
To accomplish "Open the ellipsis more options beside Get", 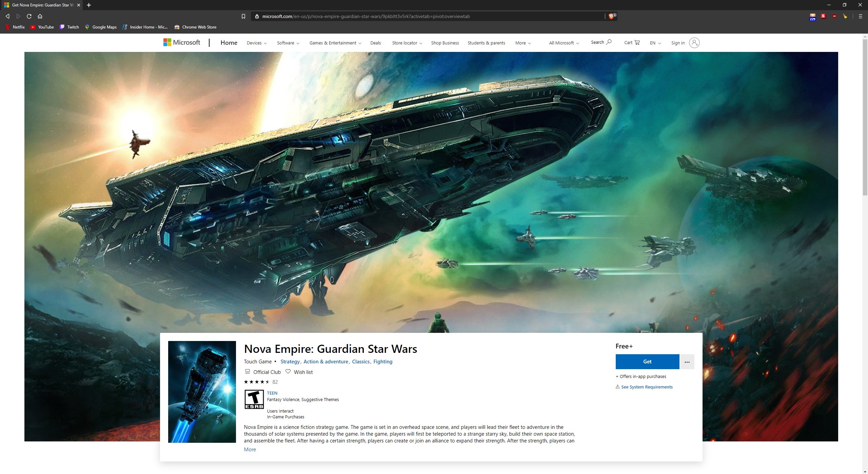I will [x=687, y=362].
